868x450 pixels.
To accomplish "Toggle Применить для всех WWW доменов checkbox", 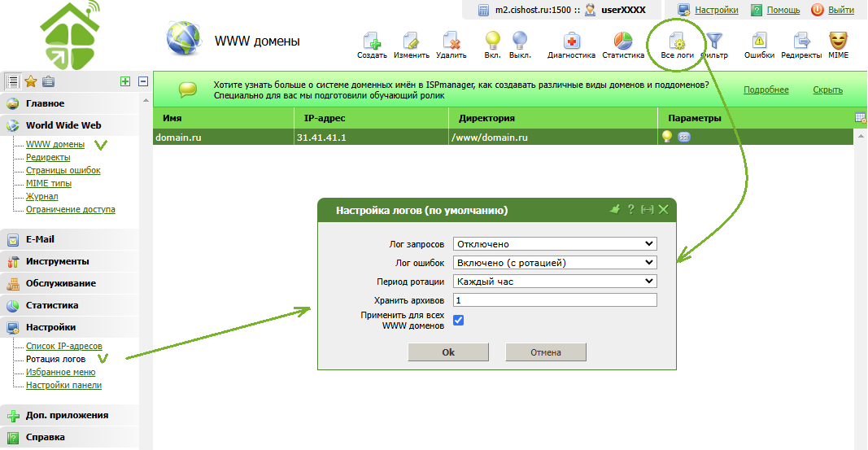I will pos(458,321).
